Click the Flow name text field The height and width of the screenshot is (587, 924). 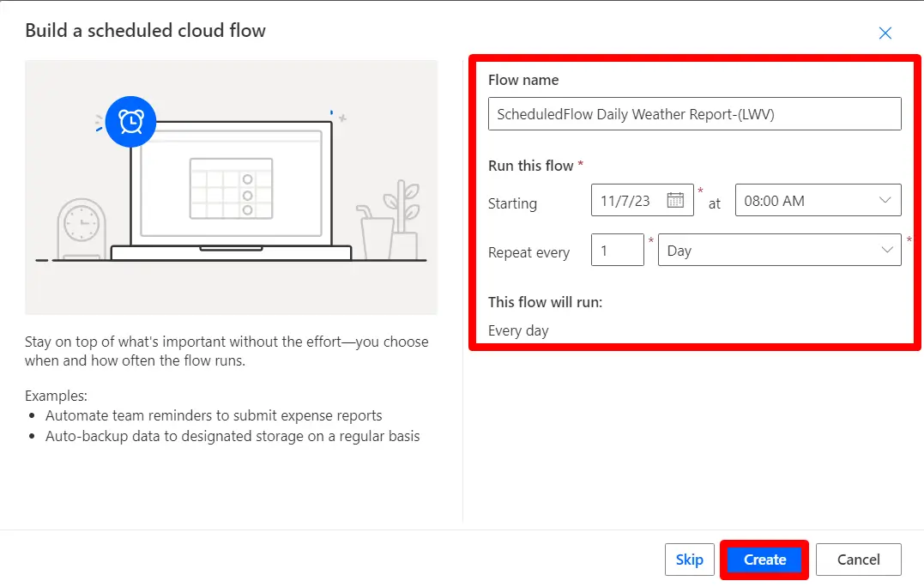pos(694,114)
